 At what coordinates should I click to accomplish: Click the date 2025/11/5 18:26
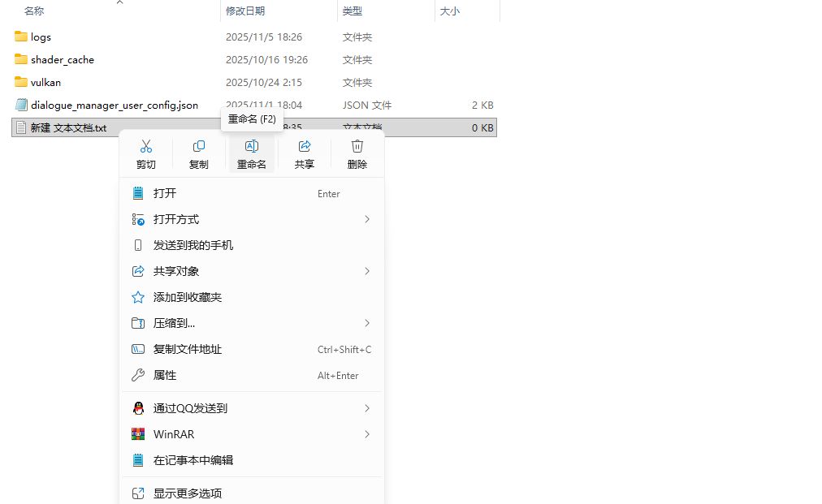(x=264, y=37)
